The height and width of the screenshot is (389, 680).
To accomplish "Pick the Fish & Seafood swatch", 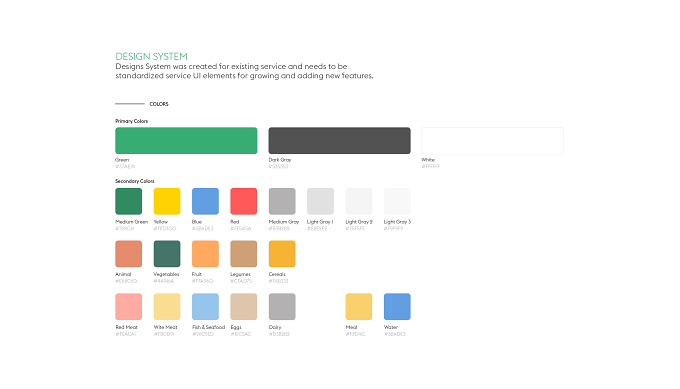I will pos(206,307).
